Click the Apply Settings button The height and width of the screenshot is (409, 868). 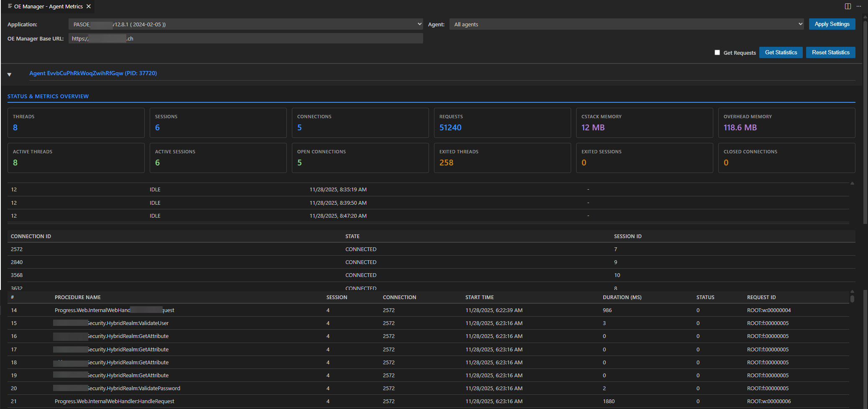pyautogui.click(x=832, y=24)
